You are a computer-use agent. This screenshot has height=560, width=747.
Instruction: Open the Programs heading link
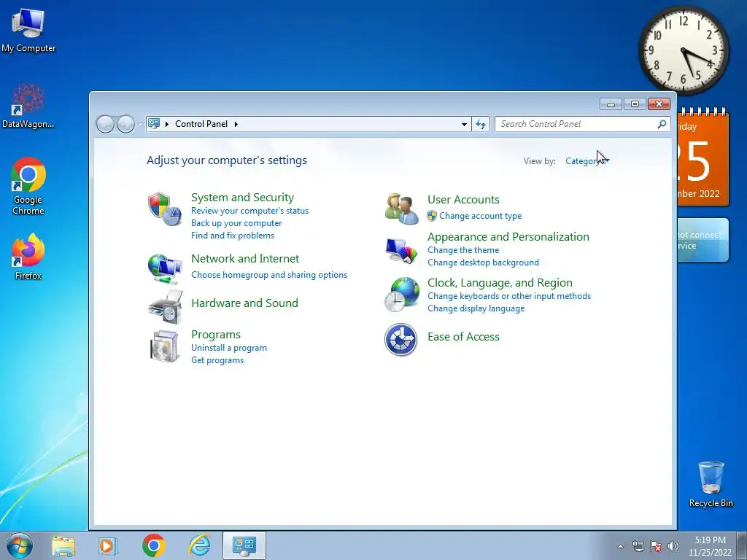click(x=216, y=334)
